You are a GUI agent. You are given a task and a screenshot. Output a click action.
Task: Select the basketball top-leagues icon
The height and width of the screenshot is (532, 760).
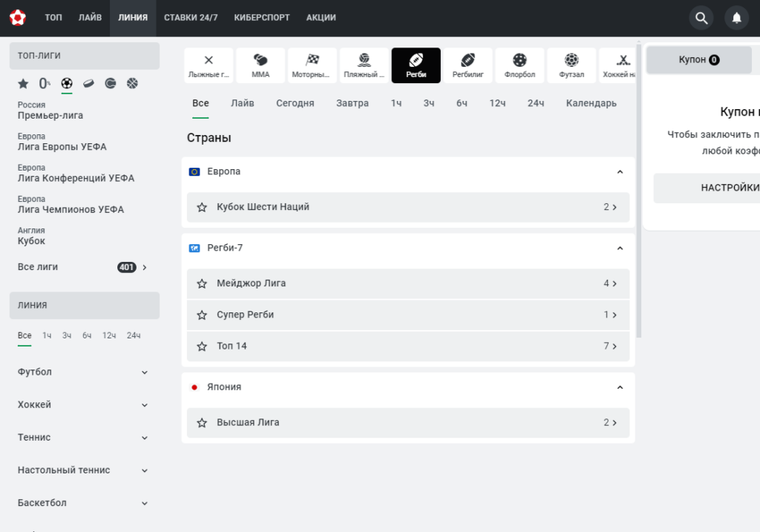coord(132,83)
